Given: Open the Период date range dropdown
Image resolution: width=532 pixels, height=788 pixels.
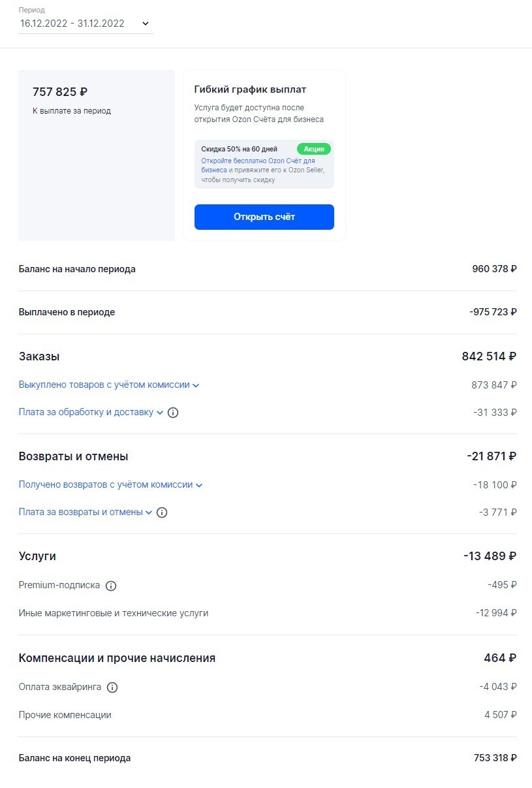Looking at the screenshot, I should [x=86, y=24].
